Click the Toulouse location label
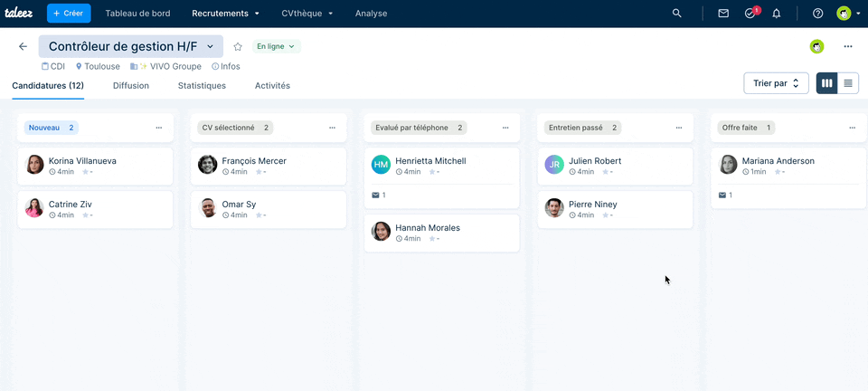 (98, 66)
